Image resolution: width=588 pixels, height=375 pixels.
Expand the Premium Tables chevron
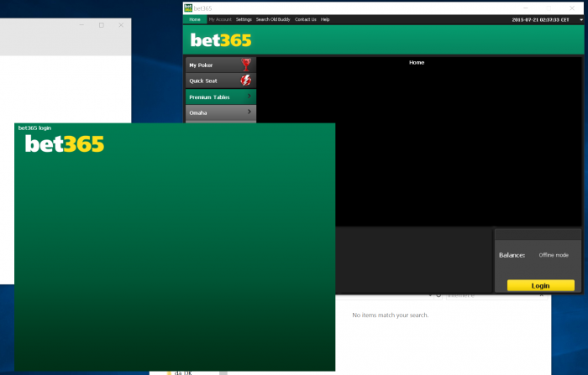249,96
